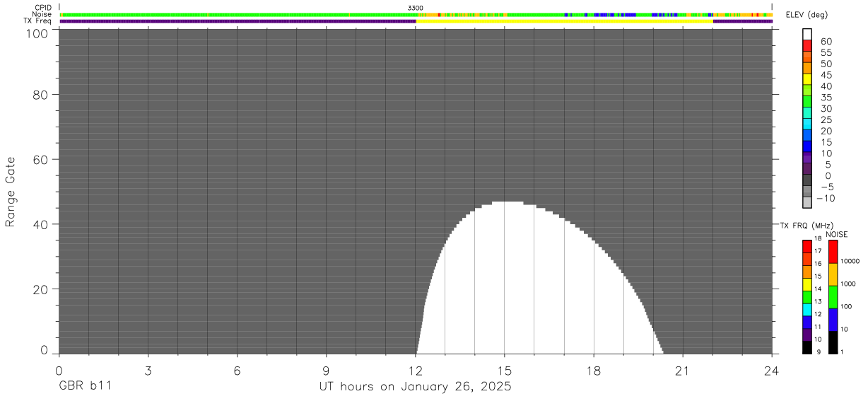Click the white swatch atop the ELEV color bar

click(x=807, y=34)
